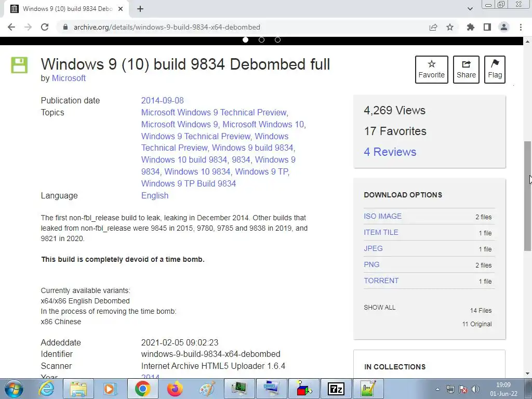Open the 4 Reviews link

[x=390, y=152]
